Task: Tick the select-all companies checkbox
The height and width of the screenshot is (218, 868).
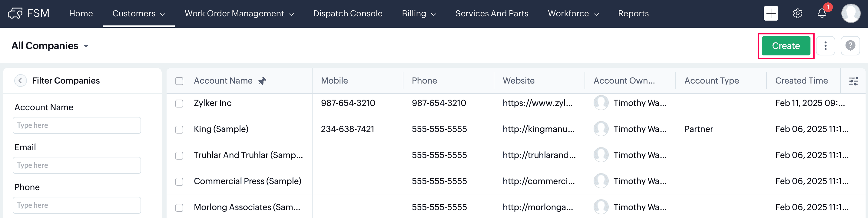Action: 179,81
